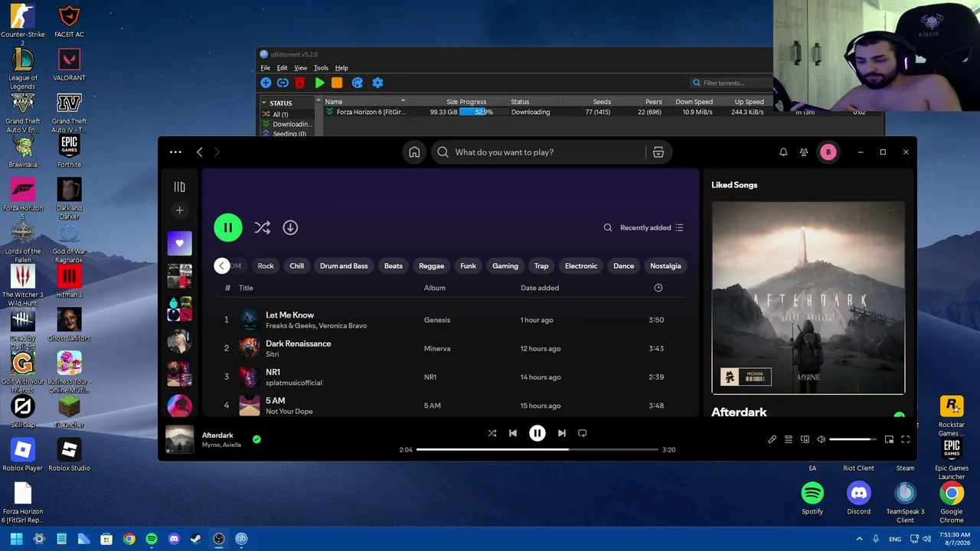Enter Spotify full screen mode

[905, 439]
